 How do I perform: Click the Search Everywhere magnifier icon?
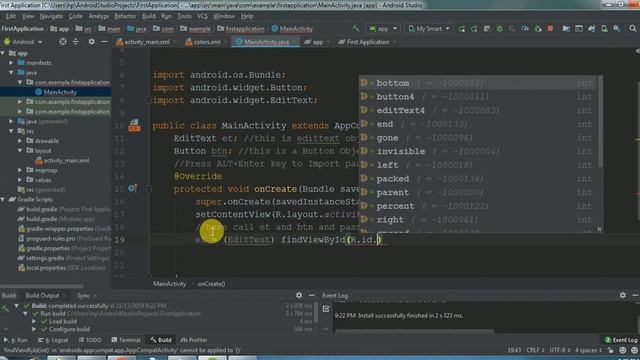click(x=633, y=29)
